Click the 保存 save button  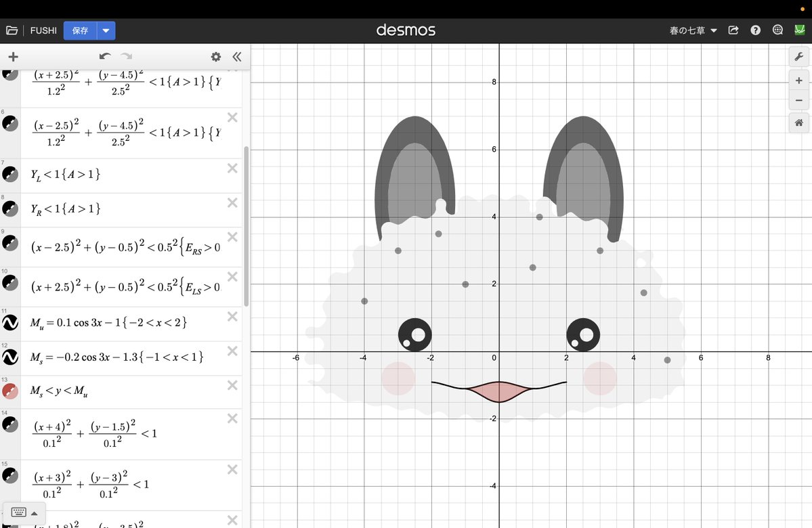click(81, 30)
